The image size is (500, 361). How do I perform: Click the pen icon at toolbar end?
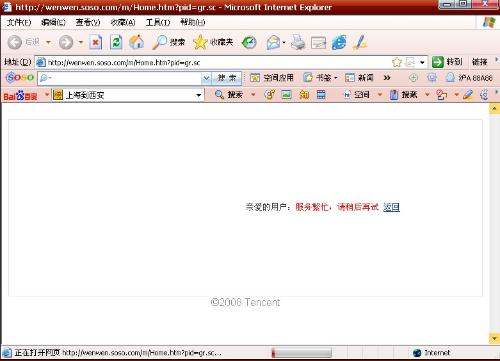point(360,42)
